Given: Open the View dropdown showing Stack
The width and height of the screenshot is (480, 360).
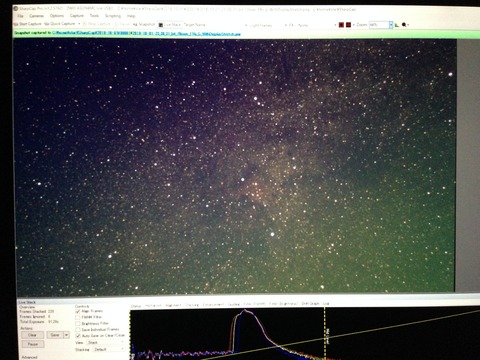Looking at the screenshot, I should point(105,343).
